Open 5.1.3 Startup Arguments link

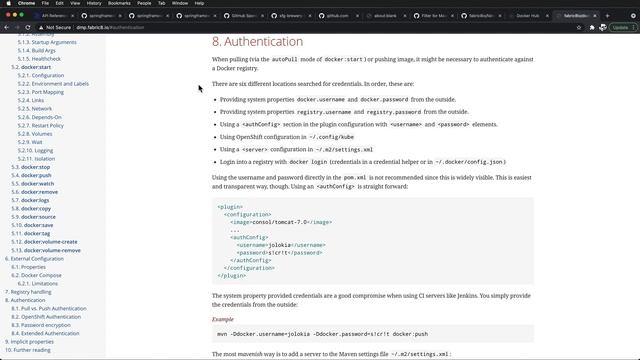pyautogui.click(x=47, y=42)
